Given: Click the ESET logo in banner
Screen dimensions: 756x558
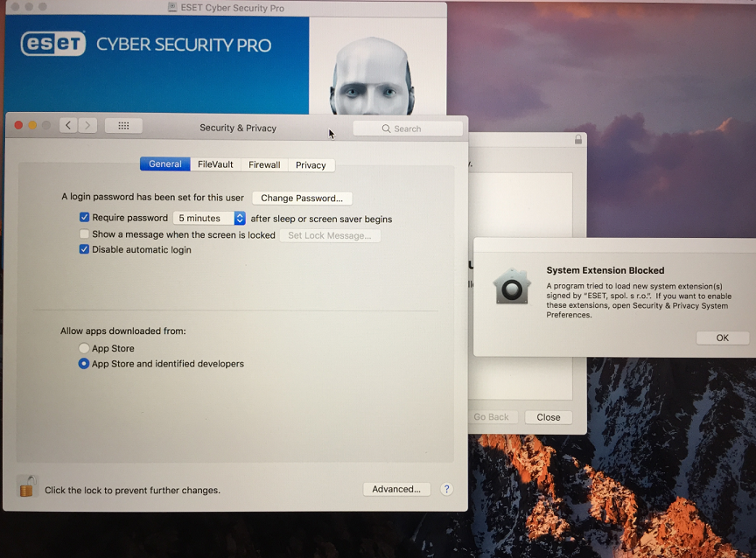Looking at the screenshot, I should [x=53, y=44].
